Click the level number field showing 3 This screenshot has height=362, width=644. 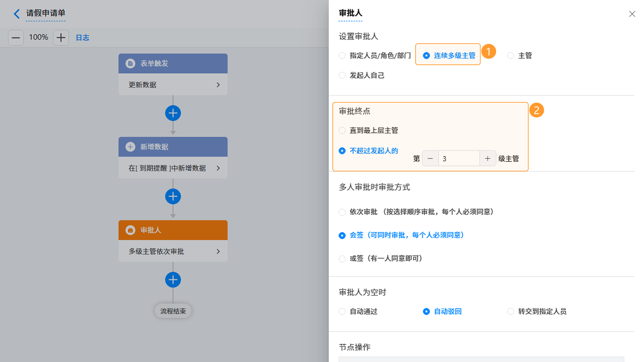coord(459,159)
